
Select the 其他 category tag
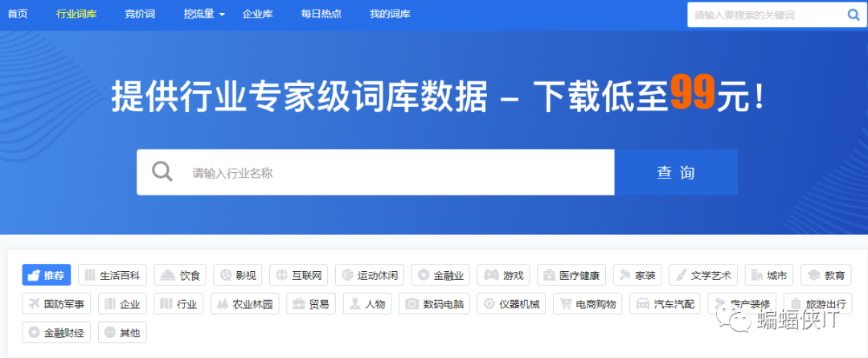(x=122, y=332)
